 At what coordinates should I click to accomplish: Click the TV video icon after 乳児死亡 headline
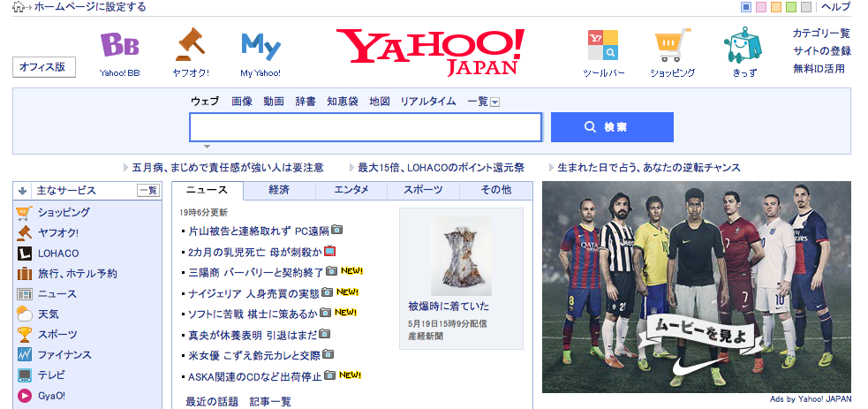[x=330, y=251]
